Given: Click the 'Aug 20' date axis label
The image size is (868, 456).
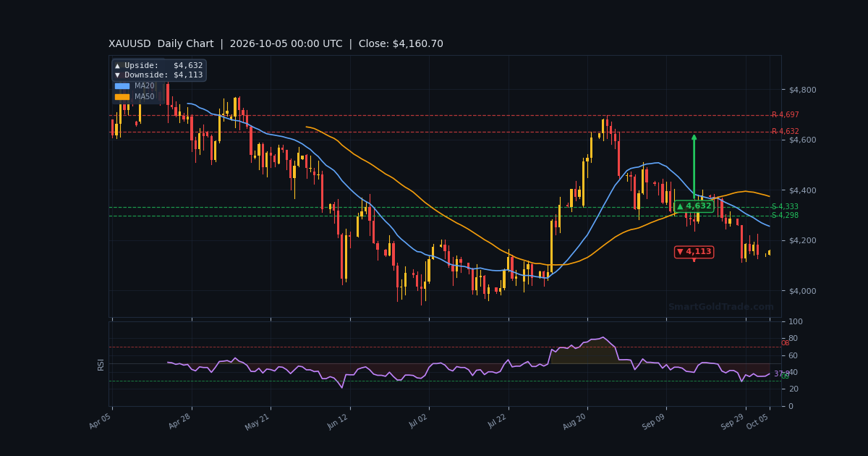Looking at the screenshot, I should click(x=575, y=421).
